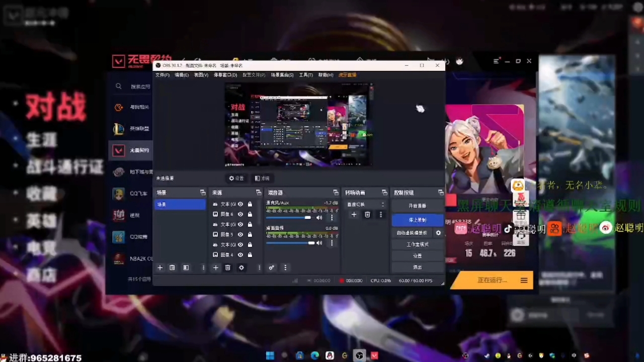Open scene filters icon in the scenes toolbar
This screenshot has height=362, width=644.
tap(186, 268)
